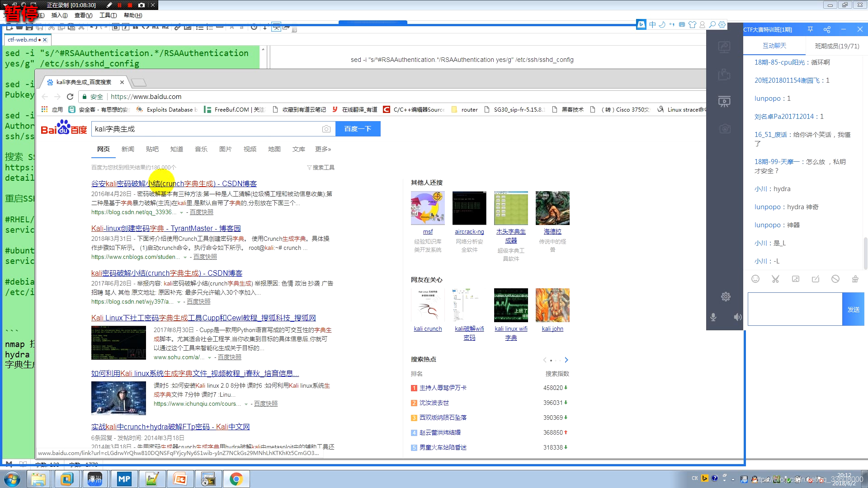Click the PPT presentation icon in sidebar
The height and width of the screenshot is (488, 868).
click(x=724, y=101)
